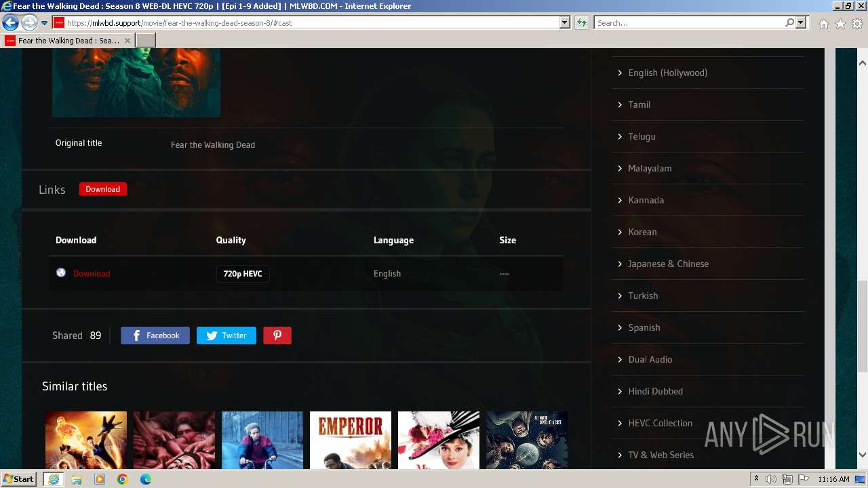Click the page vertical scrollbar thumb
Screen dimensions: 868x488
pos(863,325)
